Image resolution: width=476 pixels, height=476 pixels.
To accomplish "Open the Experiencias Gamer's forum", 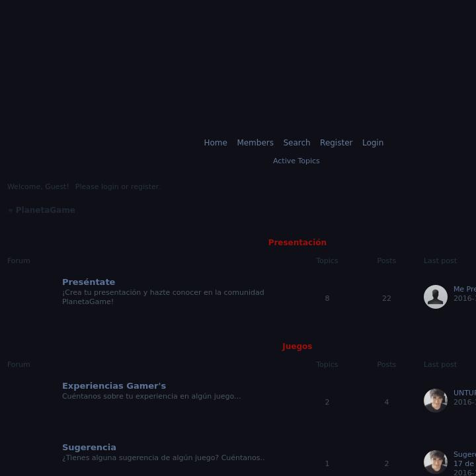I will pos(114,386).
